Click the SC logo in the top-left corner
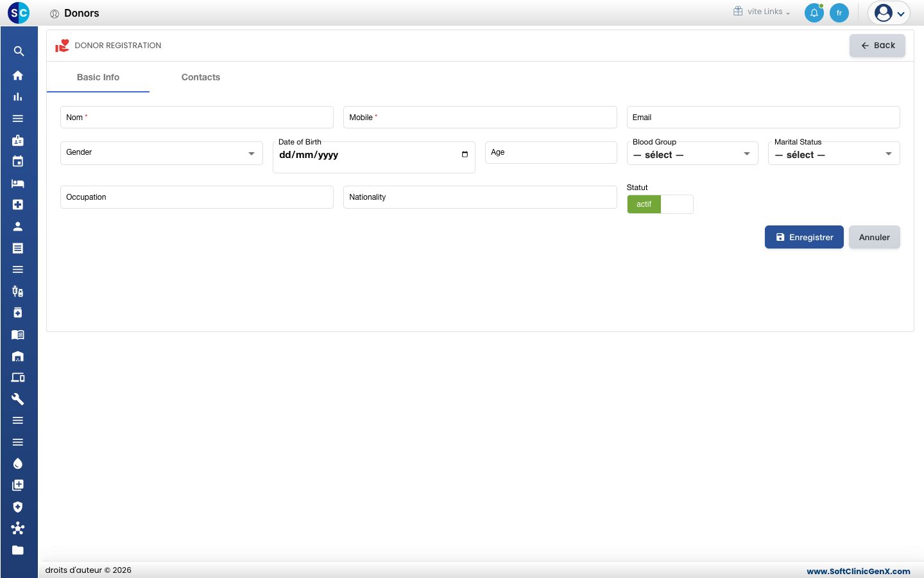The width and height of the screenshot is (924, 578). click(19, 12)
